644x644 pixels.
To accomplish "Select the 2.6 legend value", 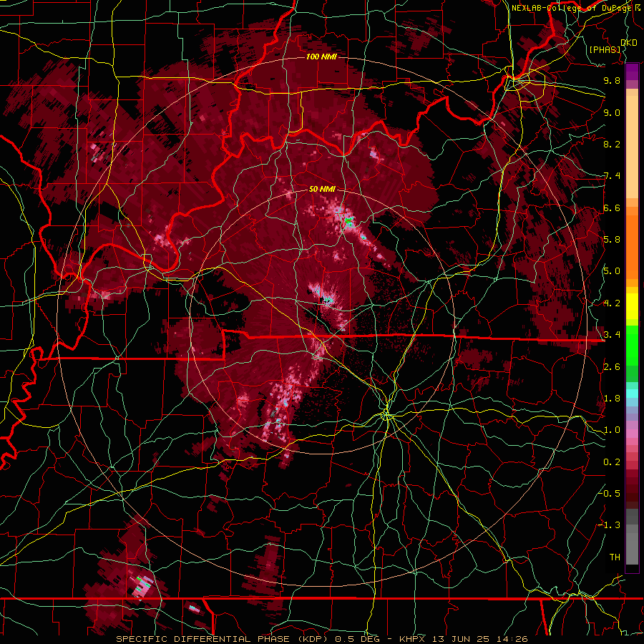I will (612, 367).
